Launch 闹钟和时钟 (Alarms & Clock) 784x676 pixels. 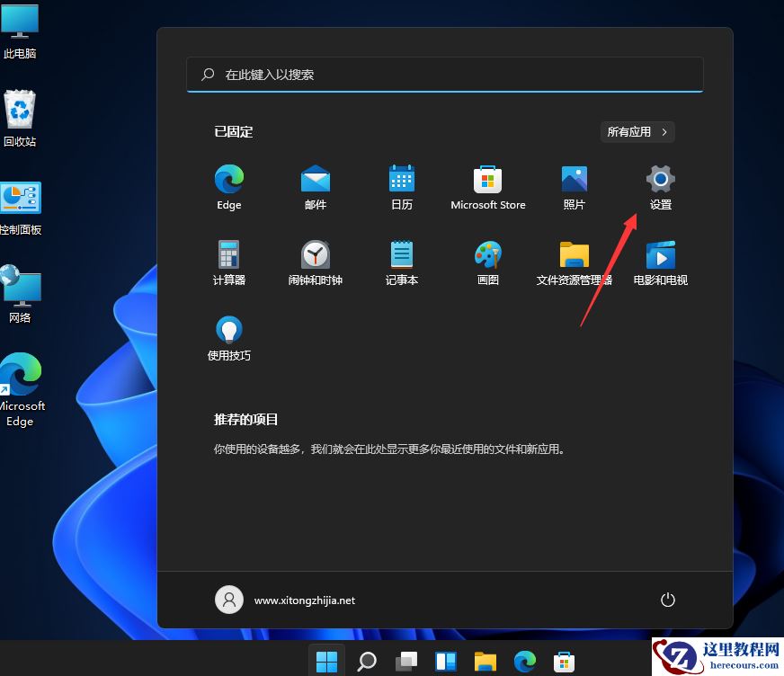(315, 262)
